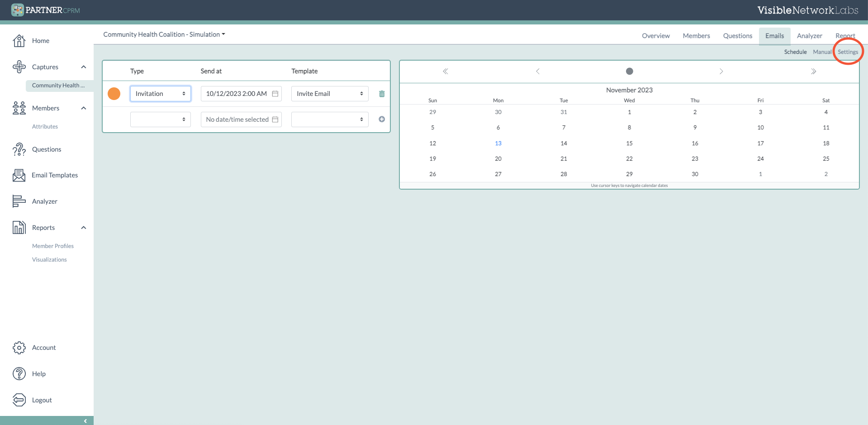Viewport: 868px width, 425px height.
Task: Select the Analyzer icon in sidebar
Action: 19,201
